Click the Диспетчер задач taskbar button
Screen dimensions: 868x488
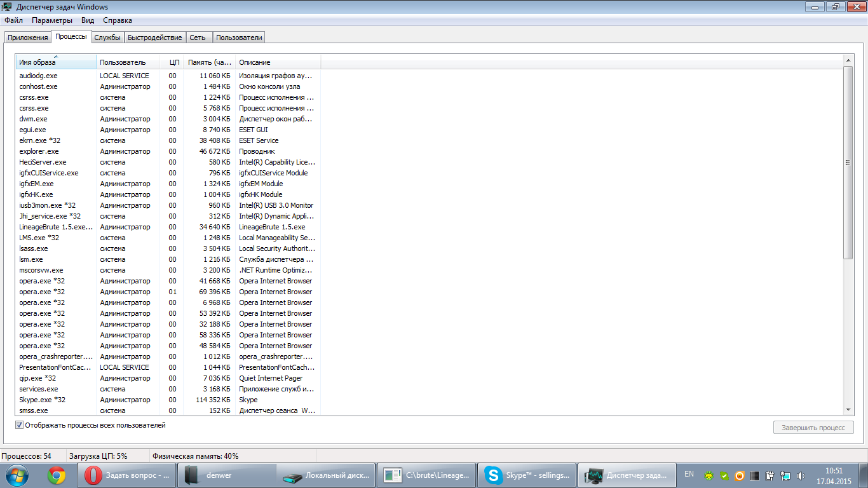point(627,475)
